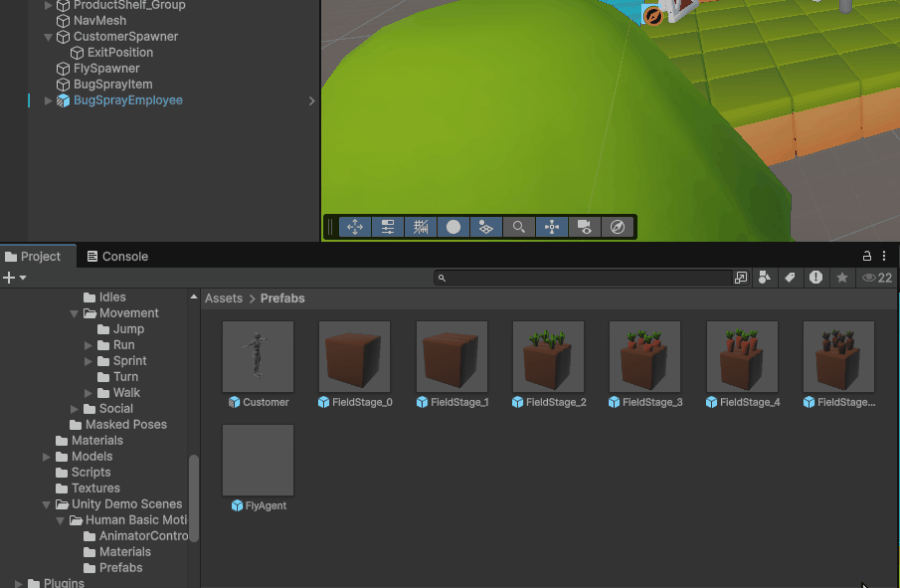This screenshot has height=588, width=900.
Task: Toggle the search-in-window scope icon
Action: 741,278
